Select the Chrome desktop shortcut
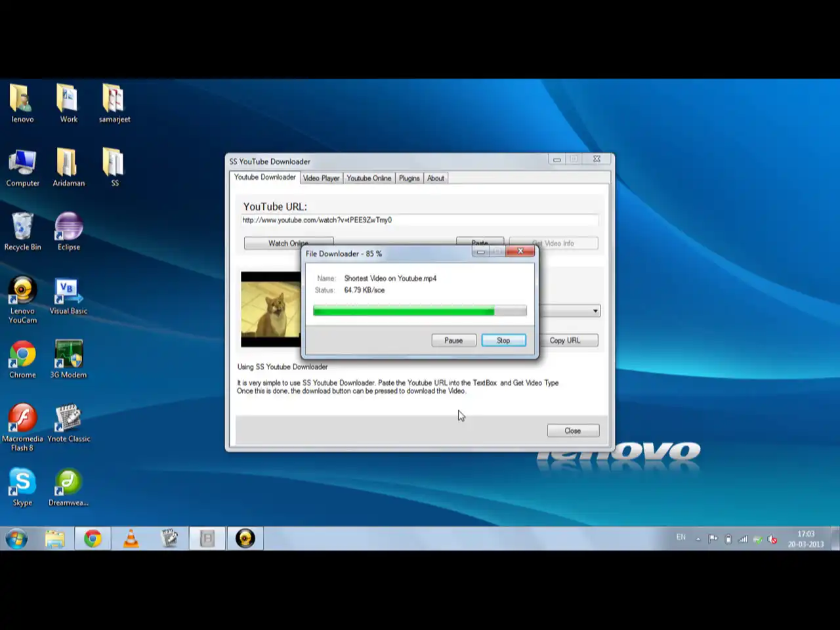This screenshot has height=630, width=840. 22,359
